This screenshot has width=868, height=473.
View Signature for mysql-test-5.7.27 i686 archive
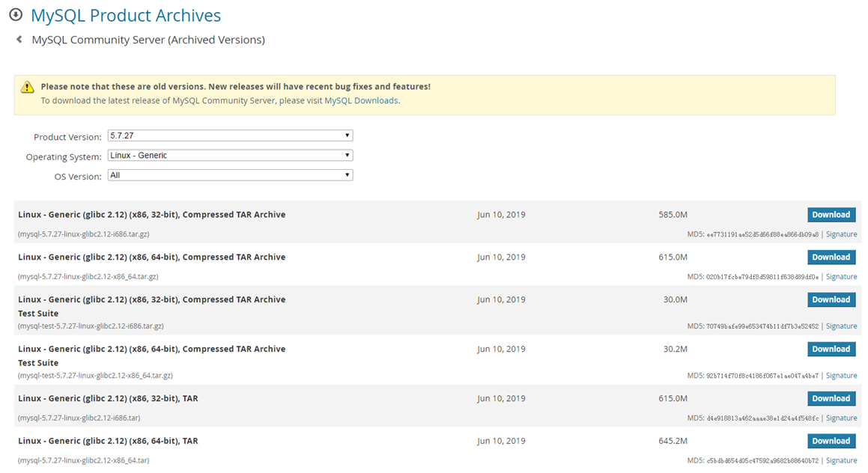(842, 326)
